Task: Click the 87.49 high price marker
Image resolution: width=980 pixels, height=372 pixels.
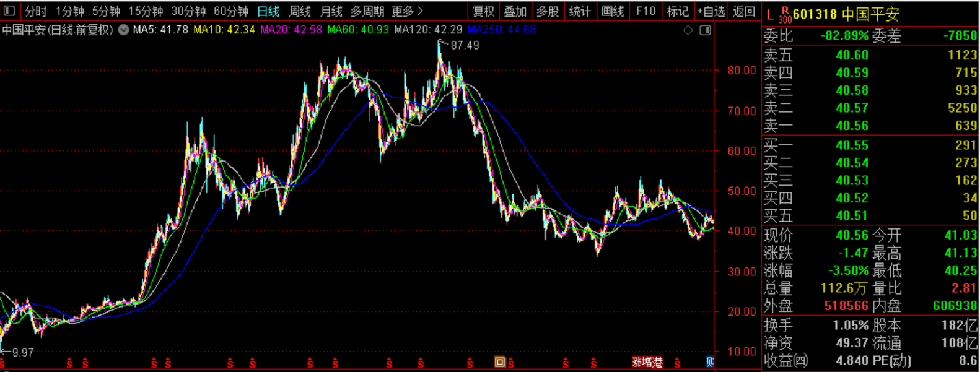Action: pos(465,45)
